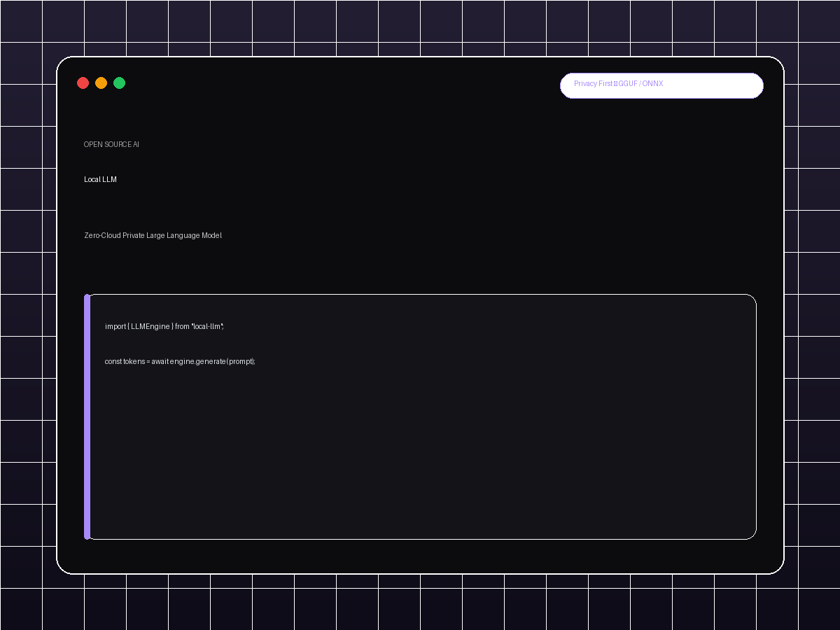Click the red close window dot
This screenshot has height=630, width=840.
pyautogui.click(x=83, y=83)
